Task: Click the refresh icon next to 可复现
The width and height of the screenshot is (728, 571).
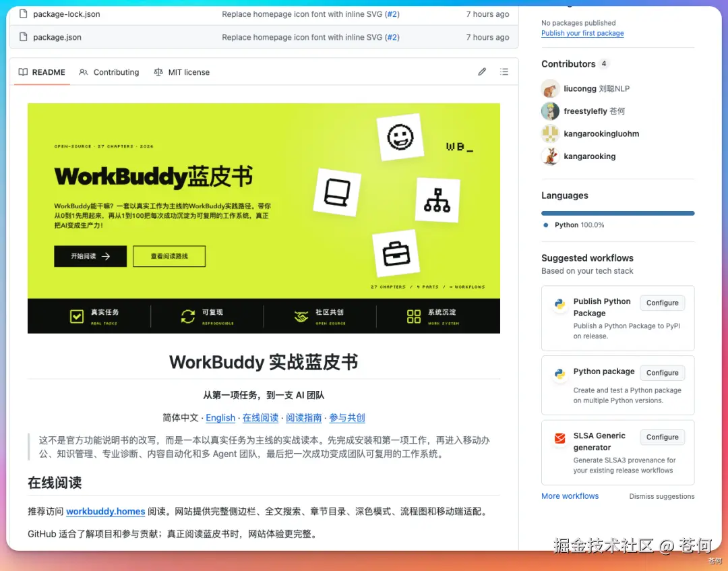Action: click(188, 316)
